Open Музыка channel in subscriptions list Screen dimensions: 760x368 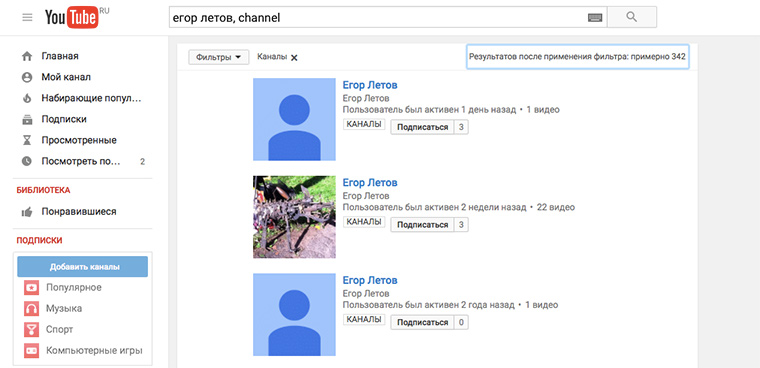63,308
